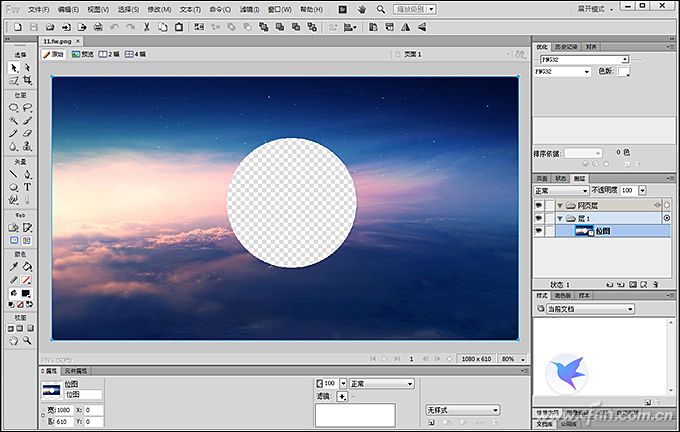Open the canvas zoom 80% dropdown
The height and width of the screenshot is (432, 680).
tap(523, 359)
